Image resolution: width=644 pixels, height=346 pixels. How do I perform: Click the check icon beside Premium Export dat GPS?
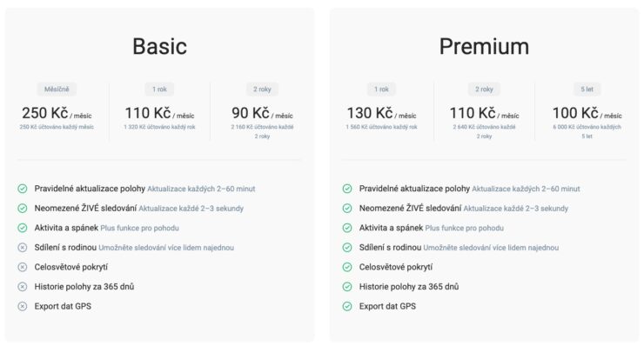click(347, 306)
